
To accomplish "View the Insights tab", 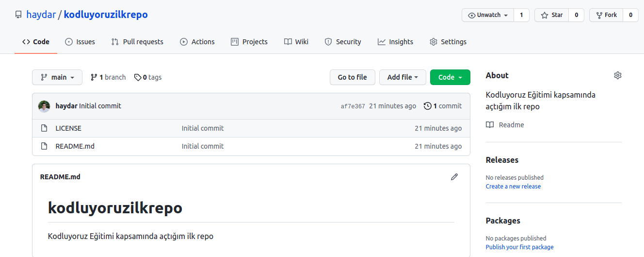I will coord(396,42).
